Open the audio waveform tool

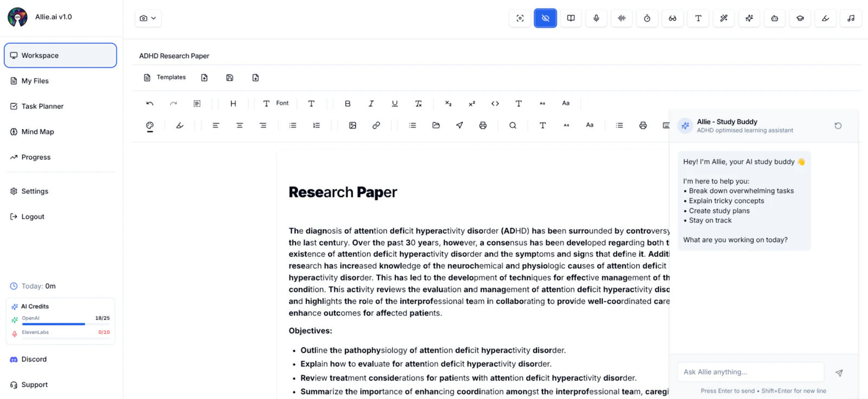tap(622, 18)
